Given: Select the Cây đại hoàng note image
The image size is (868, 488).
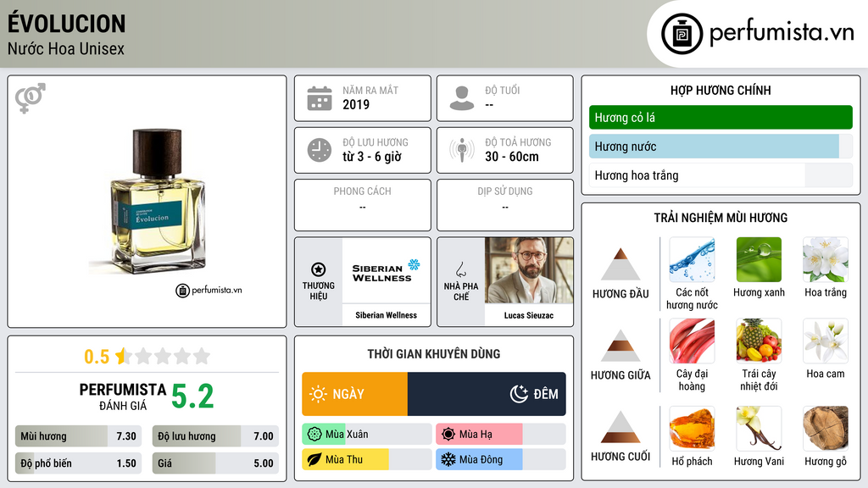Looking at the screenshot, I should [692, 341].
